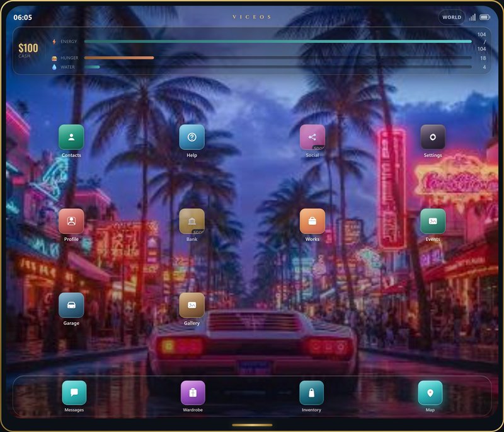
Task: Click the signal strength bars icon
Action: (472, 18)
